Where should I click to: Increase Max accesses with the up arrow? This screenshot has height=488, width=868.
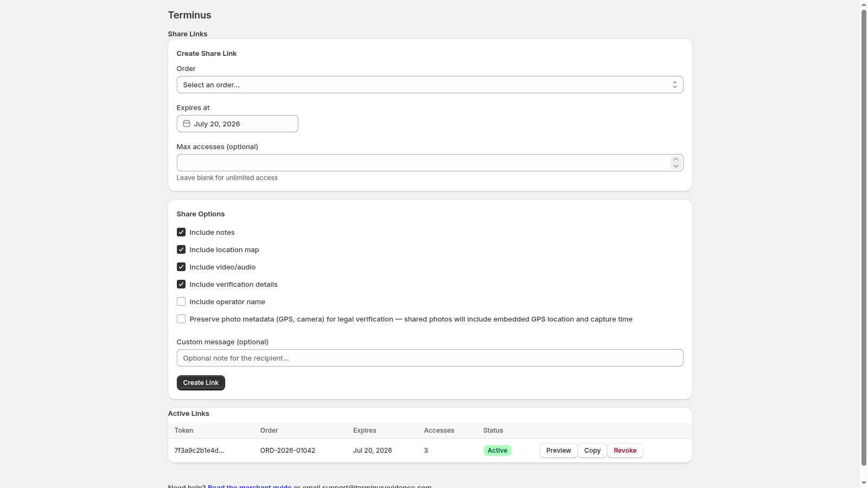coord(675,159)
